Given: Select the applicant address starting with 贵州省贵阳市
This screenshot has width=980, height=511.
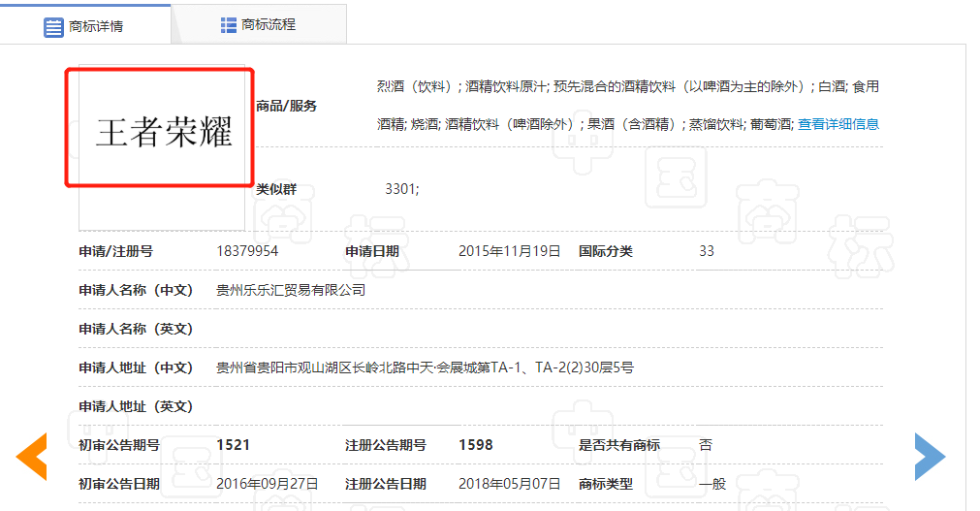Looking at the screenshot, I should 425,367.
